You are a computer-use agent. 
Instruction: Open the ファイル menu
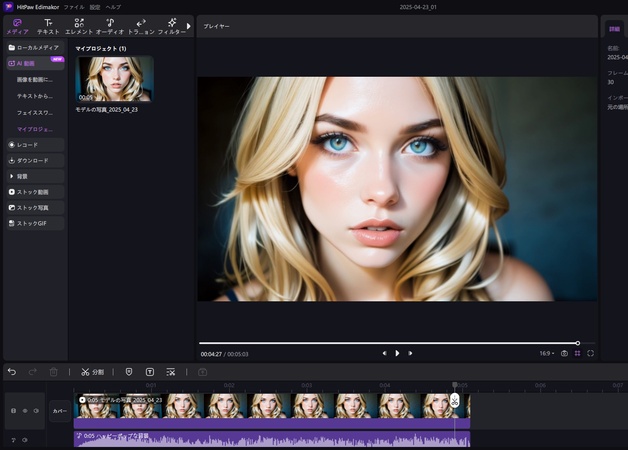(74, 7)
